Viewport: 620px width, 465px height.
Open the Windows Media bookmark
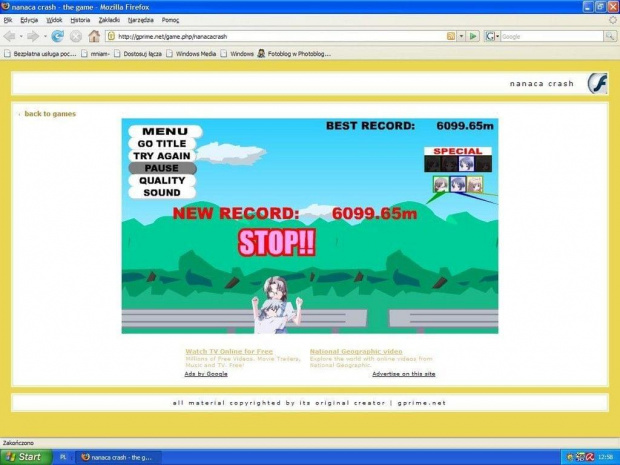[191, 54]
